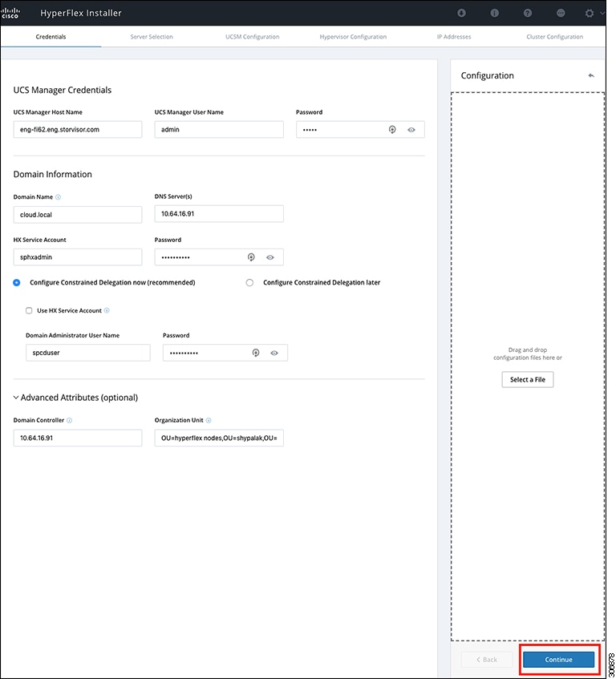This screenshot has width=616, height=679.
Task: Click Domain Information heading
Action: [x=52, y=174]
